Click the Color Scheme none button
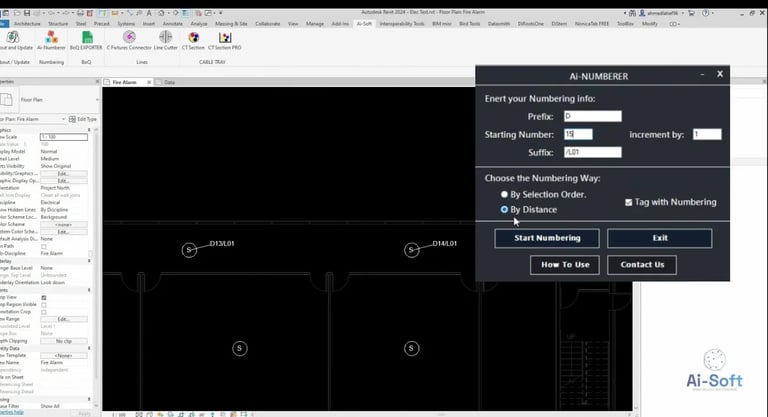The height and width of the screenshot is (417, 768). (x=64, y=224)
